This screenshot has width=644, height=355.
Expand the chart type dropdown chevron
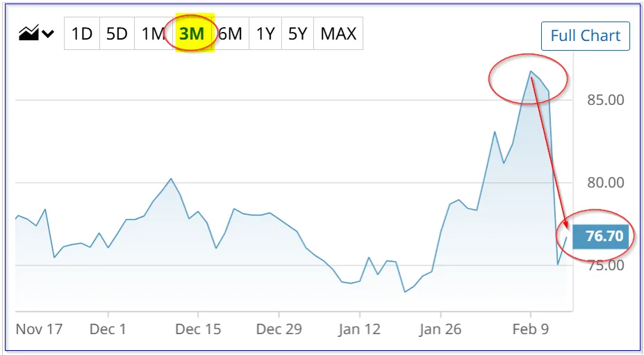(48, 33)
